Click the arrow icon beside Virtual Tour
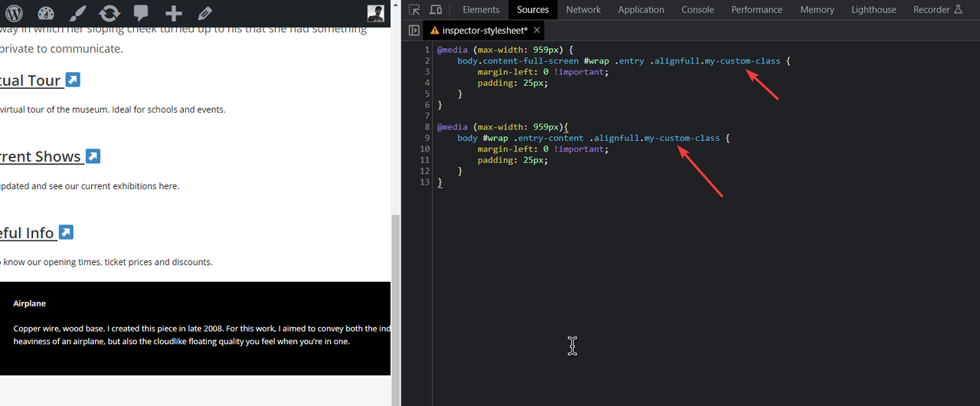 [73, 80]
